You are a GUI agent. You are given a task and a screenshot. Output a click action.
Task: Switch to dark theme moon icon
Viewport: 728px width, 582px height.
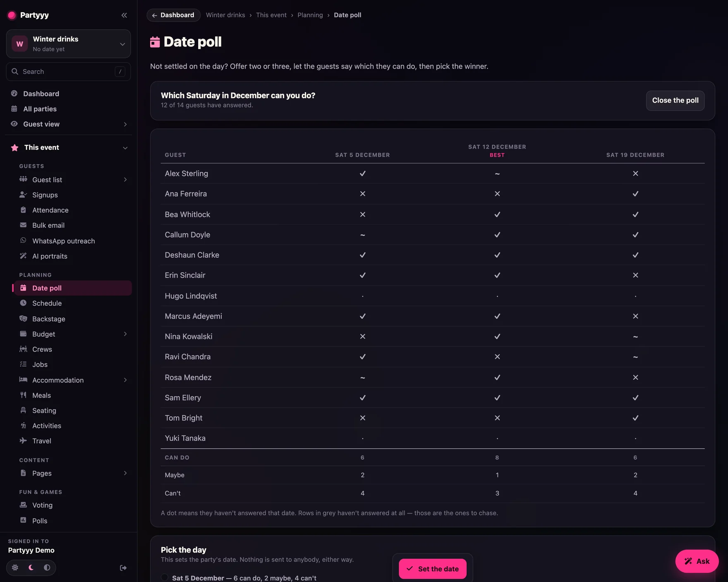point(31,568)
